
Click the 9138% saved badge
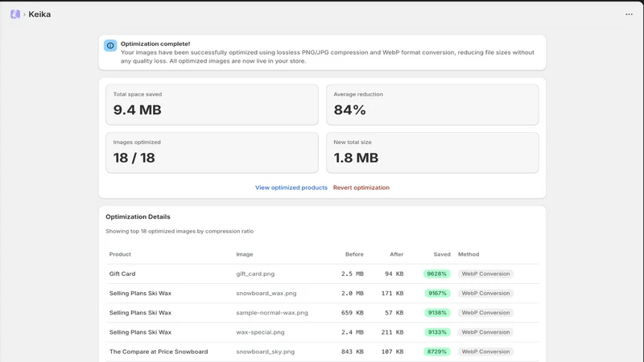coord(436,313)
